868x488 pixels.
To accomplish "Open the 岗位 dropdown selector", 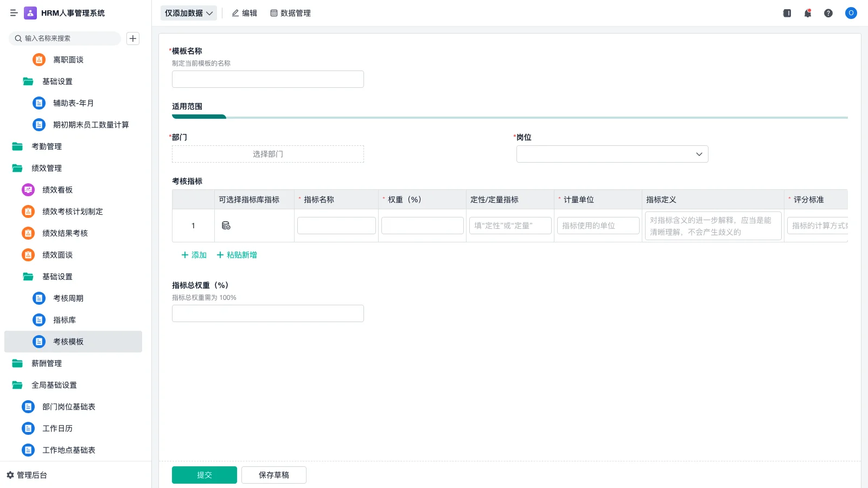I will point(612,154).
